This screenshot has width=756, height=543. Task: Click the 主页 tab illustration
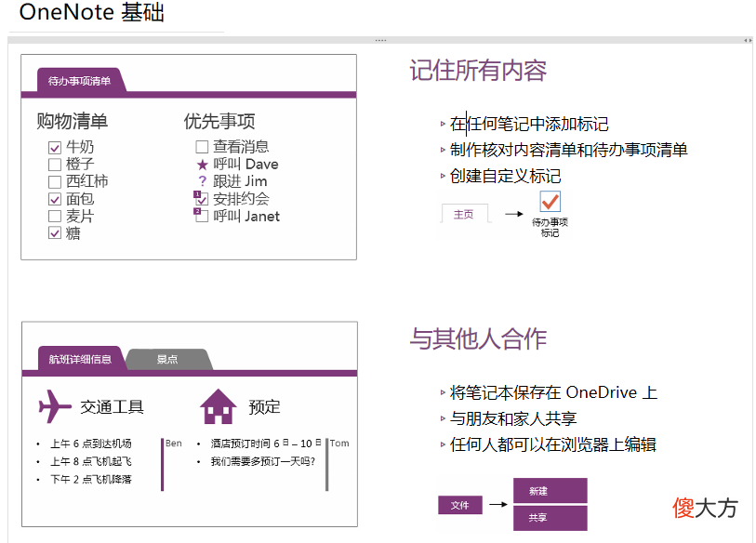464,215
